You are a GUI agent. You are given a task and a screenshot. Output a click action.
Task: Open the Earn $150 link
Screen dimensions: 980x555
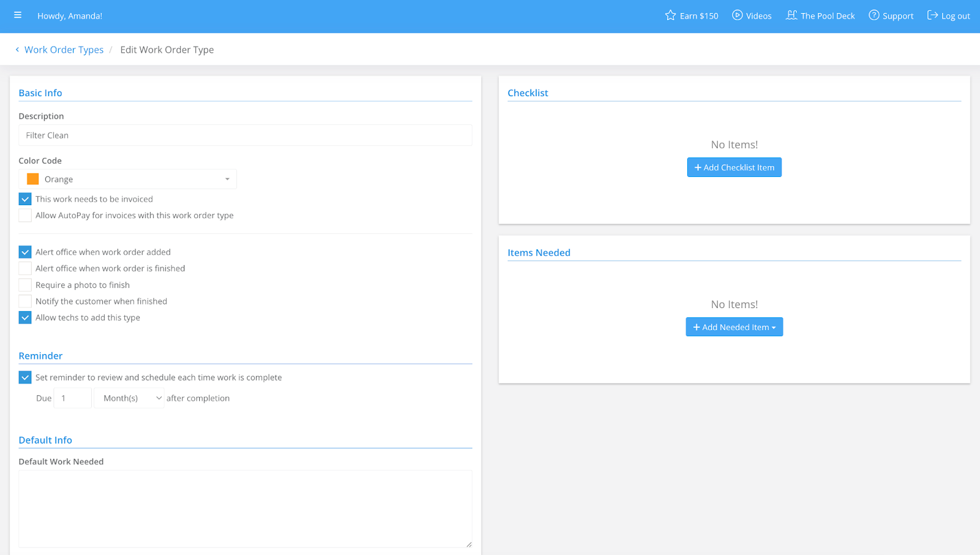pyautogui.click(x=692, y=16)
